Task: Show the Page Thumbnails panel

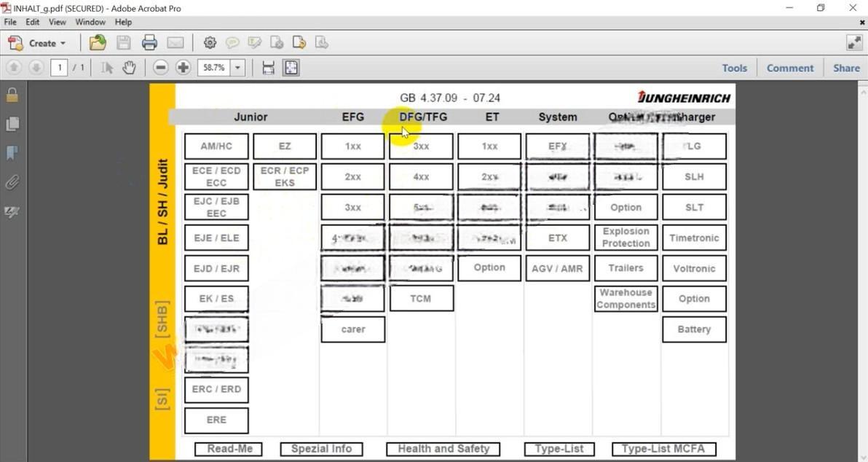Action: [x=12, y=124]
